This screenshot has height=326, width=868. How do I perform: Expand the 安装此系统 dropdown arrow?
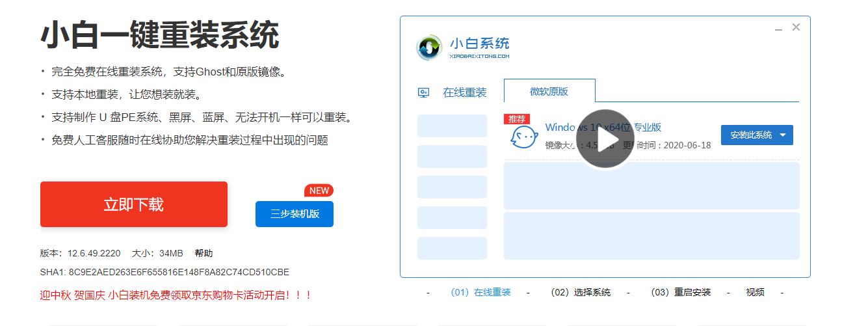coord(783,135)
